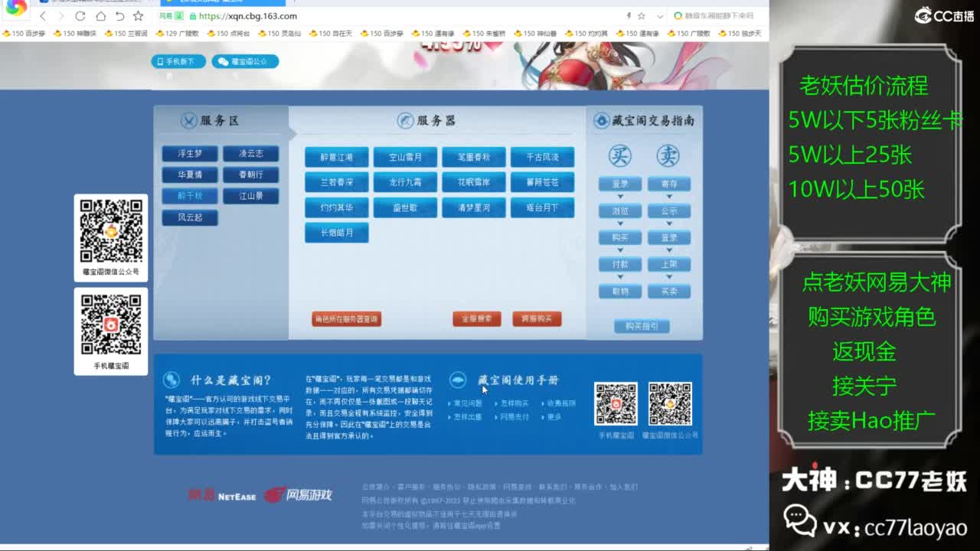Click the 藏宝阁公众号 button
This screenshot has width=980, height=551.
tap(245, 61)
